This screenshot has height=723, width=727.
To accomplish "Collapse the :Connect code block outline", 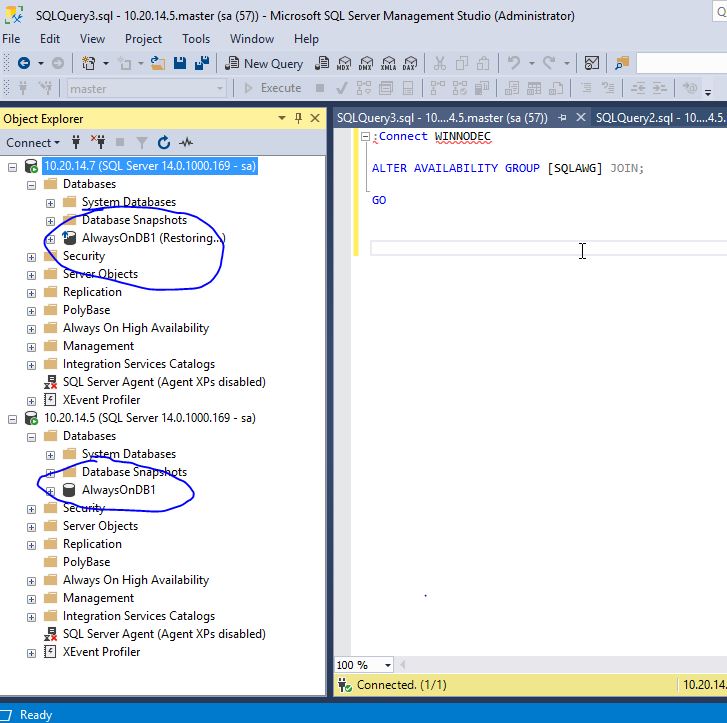I will click(365, 136).
